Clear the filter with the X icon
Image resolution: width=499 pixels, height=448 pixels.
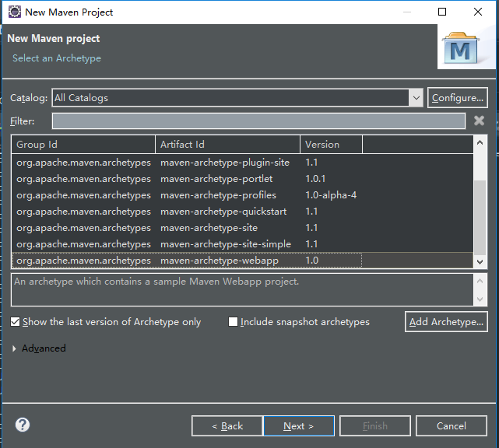click(479, 121)
